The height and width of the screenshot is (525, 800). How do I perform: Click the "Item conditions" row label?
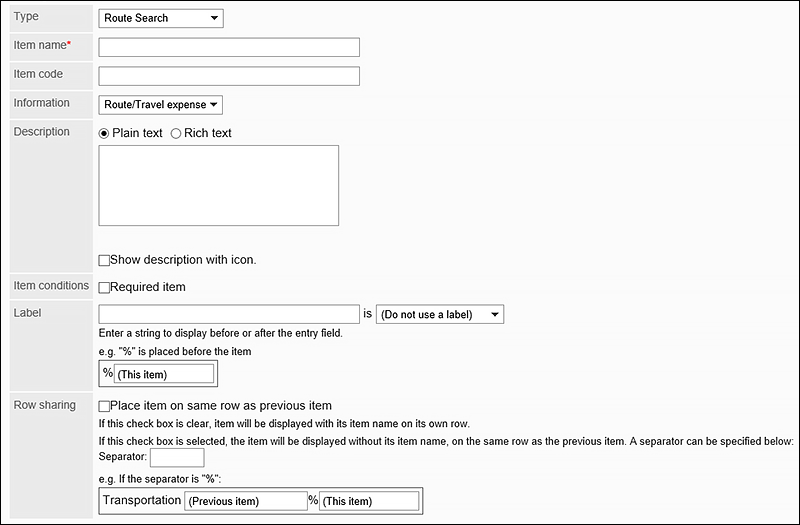pyautogui.click(x=51, y=286)
